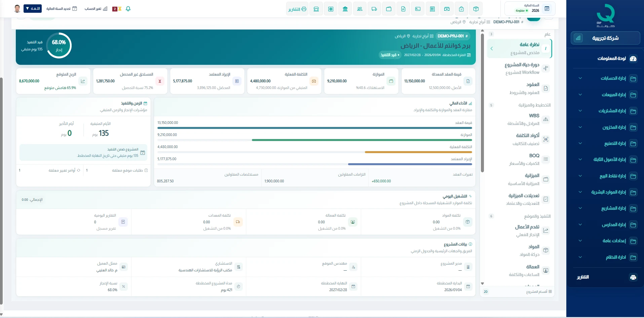
Task: Click تحديد السنة المالية link
Action: (62, 9)
